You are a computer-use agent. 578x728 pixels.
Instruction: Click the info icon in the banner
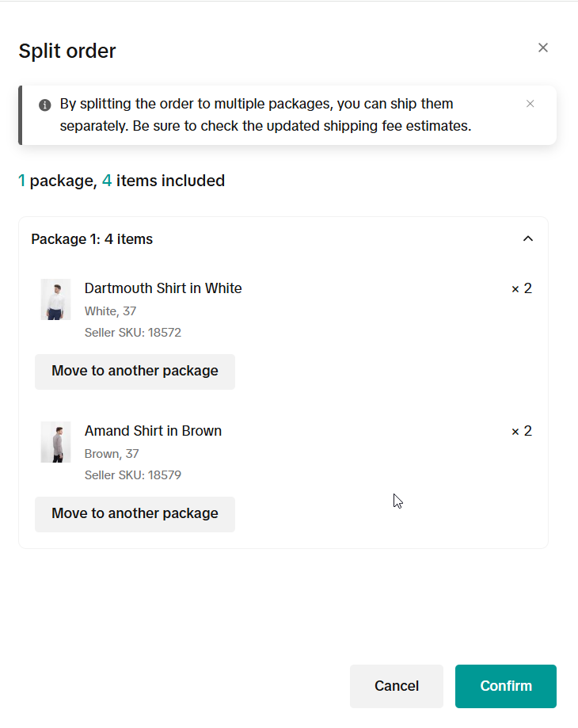click(44, 105)
